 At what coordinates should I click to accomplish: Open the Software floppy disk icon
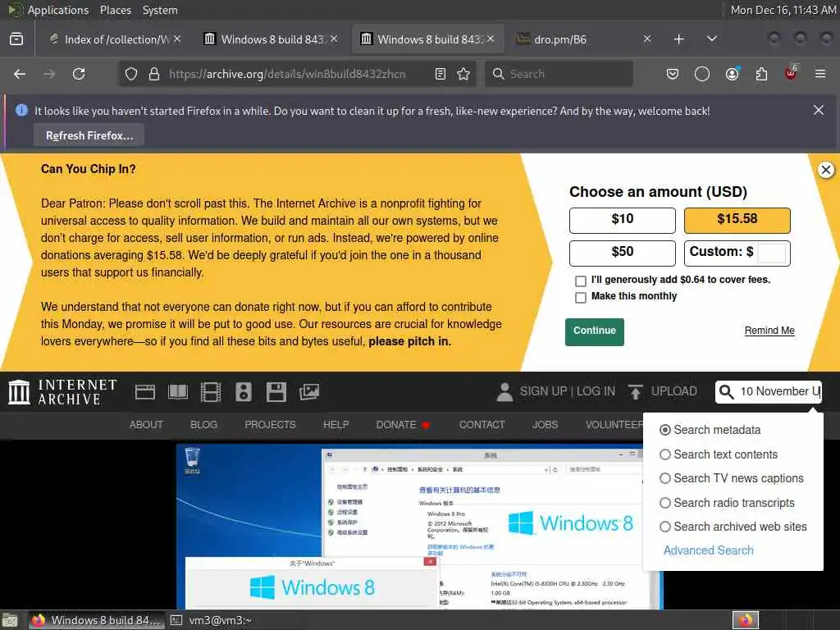tap(276, 392)
